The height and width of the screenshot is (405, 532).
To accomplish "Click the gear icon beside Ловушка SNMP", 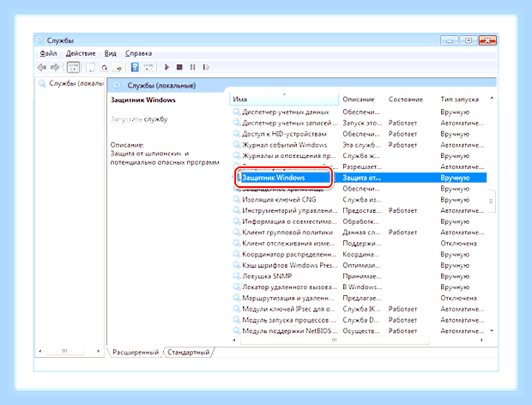I will (x=236, y=276).
